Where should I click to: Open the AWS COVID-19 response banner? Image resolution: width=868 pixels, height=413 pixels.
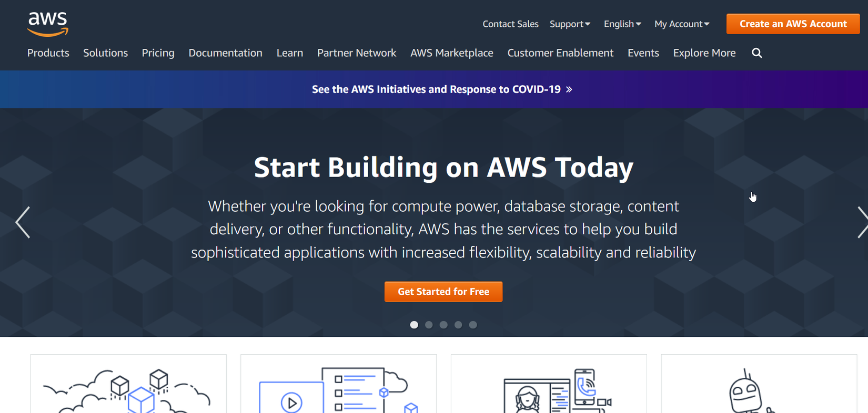442,89
